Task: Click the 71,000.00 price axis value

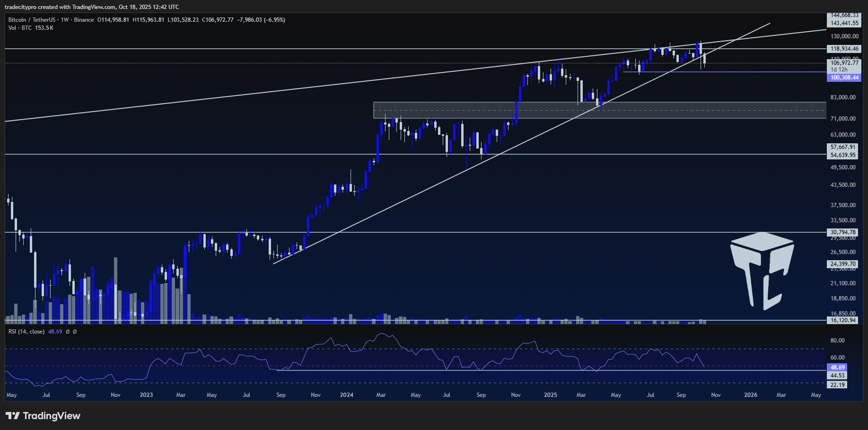Action: 843,119
